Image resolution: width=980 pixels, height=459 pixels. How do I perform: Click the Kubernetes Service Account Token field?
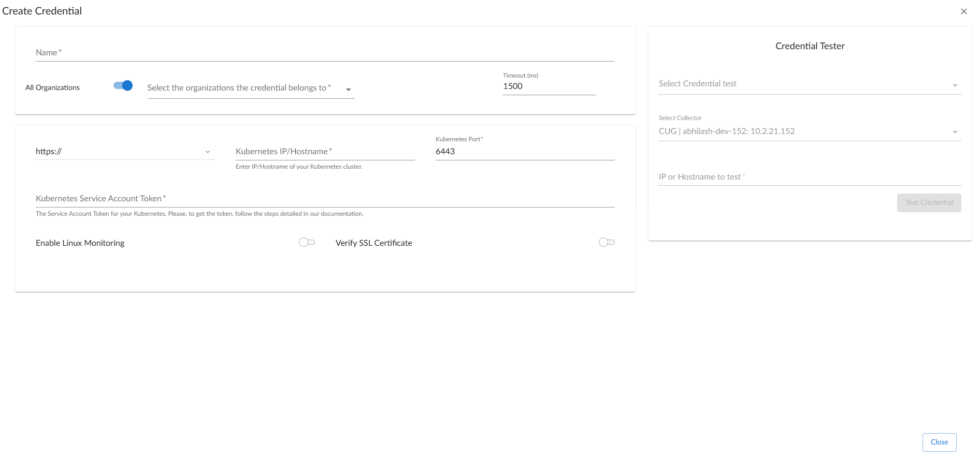click(x=325, y=199)
